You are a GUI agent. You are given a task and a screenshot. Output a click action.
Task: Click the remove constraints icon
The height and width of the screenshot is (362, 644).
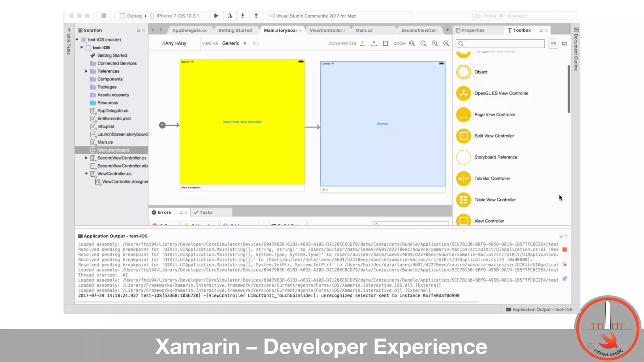pyautogui.click(x=374, y=43)
